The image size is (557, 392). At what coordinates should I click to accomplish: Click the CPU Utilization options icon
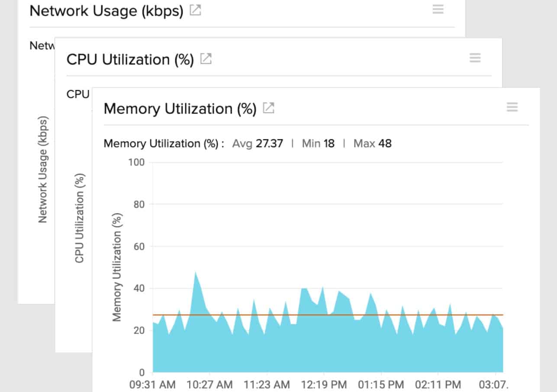(x=475, y=57)
